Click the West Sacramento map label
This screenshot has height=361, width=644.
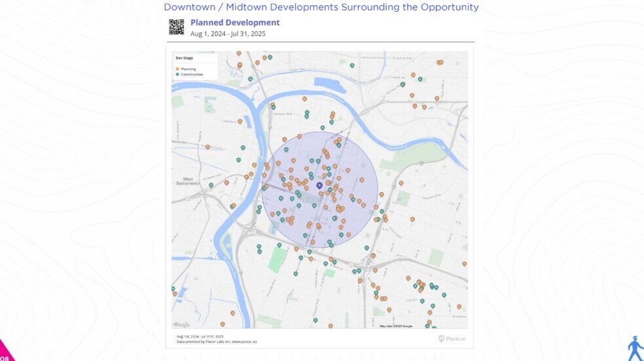click(190, 181)
